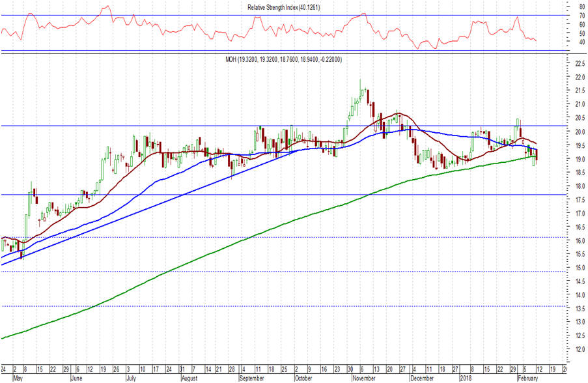Click the 40 level on RSI axis
The height and width of the screenshot is (383, 588).
click(x=572, y=42)
